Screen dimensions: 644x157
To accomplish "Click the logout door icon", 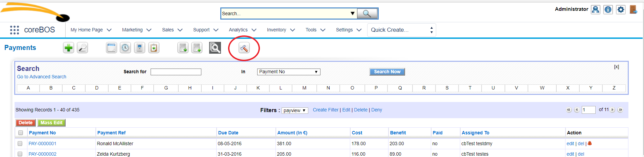I will point(633,9).
